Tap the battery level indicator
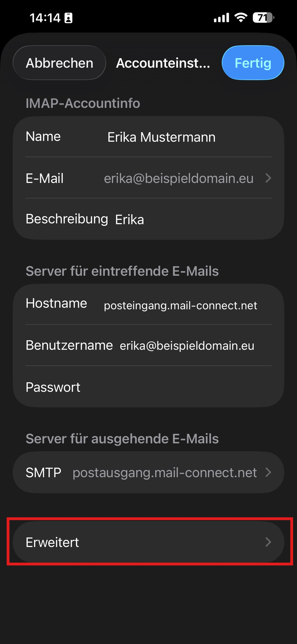The width and height of the screenshot is (297, 644). [x=263, y=18]
